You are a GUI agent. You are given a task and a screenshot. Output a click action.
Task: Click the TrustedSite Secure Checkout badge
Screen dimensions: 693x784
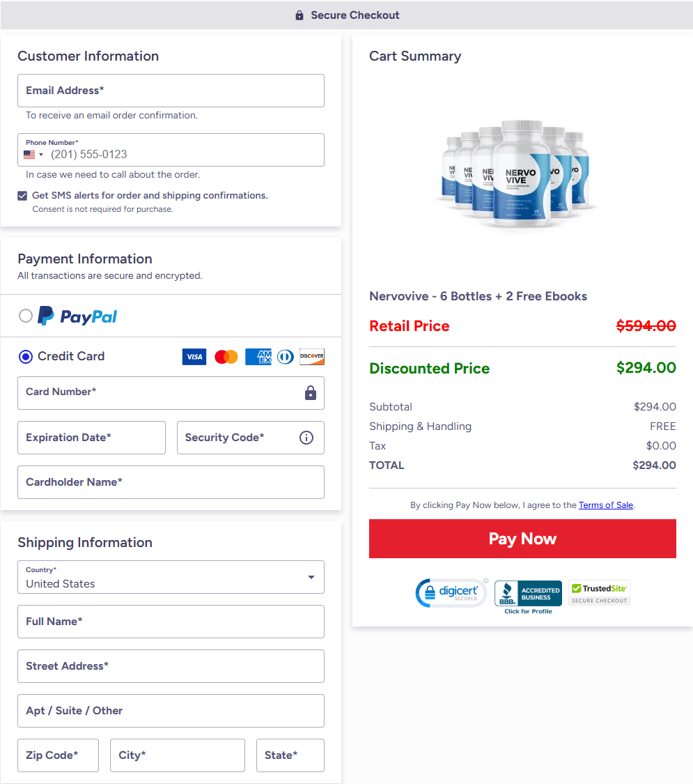[598, 592]
